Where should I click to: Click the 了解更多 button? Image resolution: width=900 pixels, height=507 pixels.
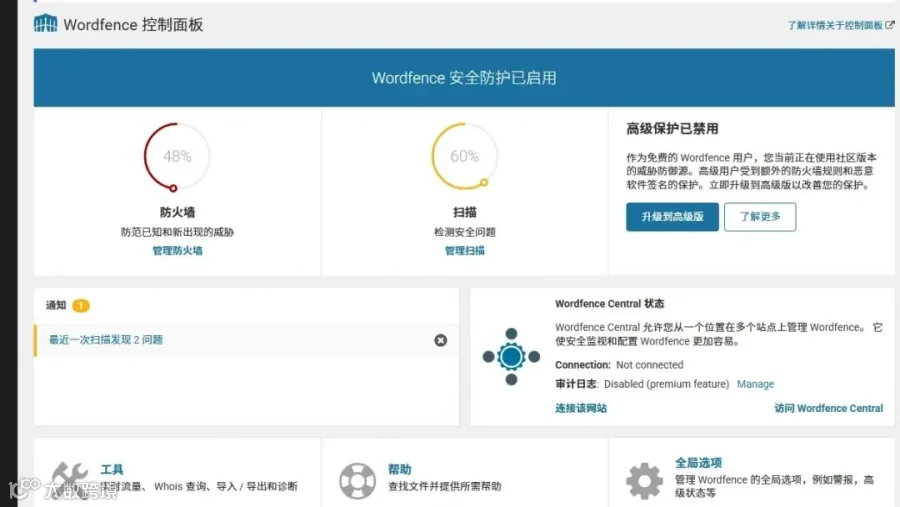point(760,216)
